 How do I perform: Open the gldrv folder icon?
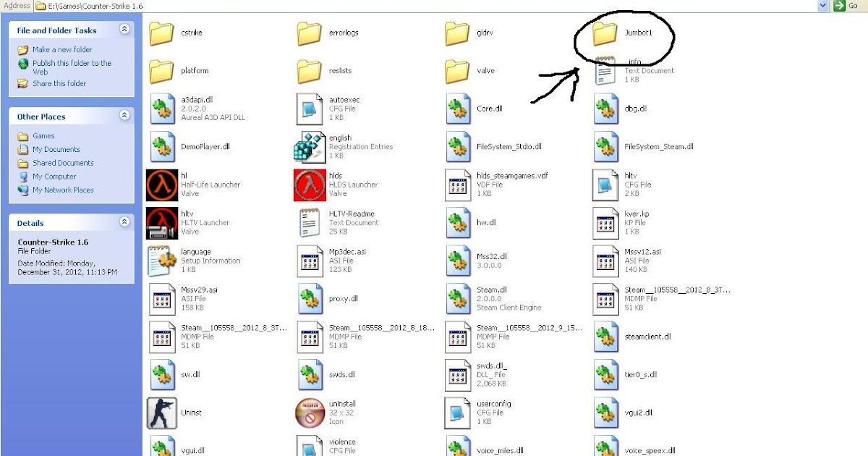click(x=457, y=33)
